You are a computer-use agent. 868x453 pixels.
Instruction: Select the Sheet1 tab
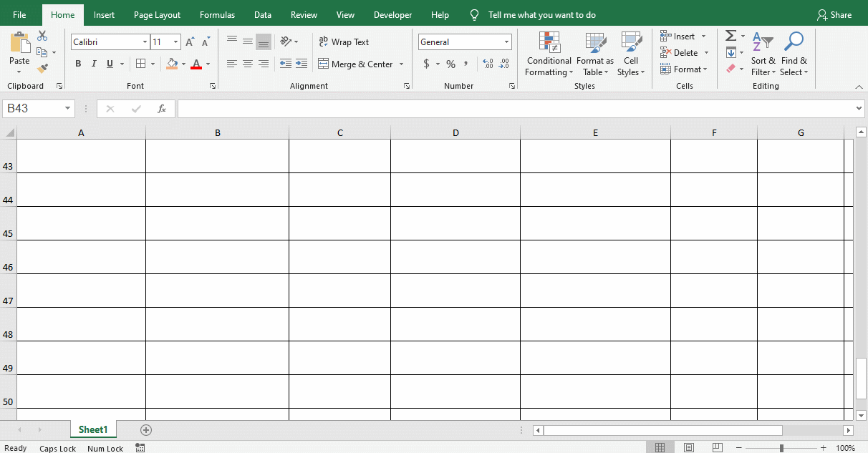(93, 430)
